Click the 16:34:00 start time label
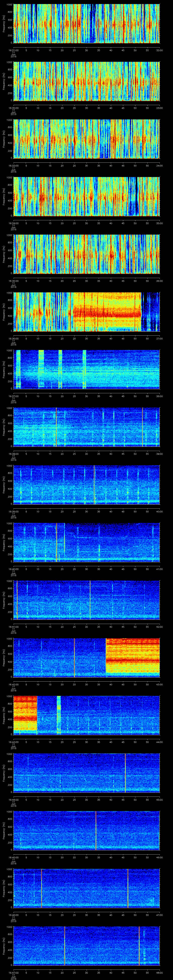173x980 pixels. pos(14,223)
